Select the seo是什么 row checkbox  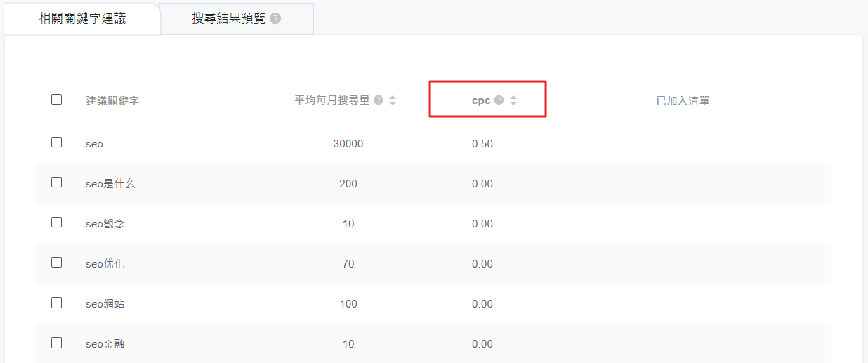point(57,183)
